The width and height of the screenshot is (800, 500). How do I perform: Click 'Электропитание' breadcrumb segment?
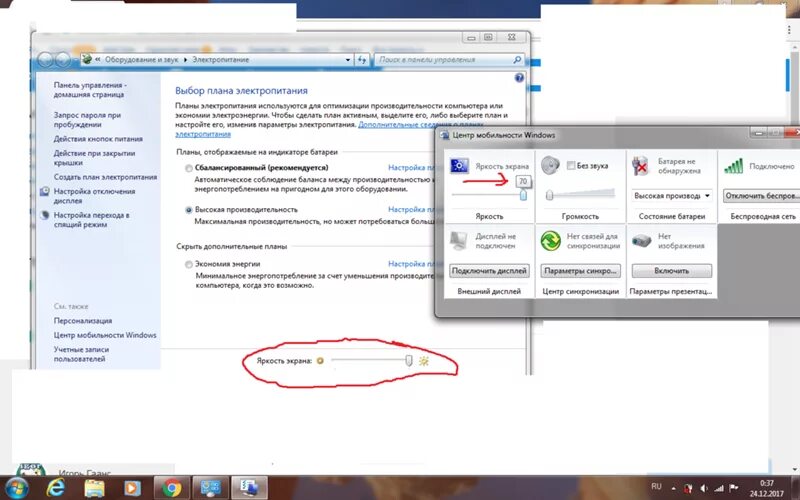(220, 60)
